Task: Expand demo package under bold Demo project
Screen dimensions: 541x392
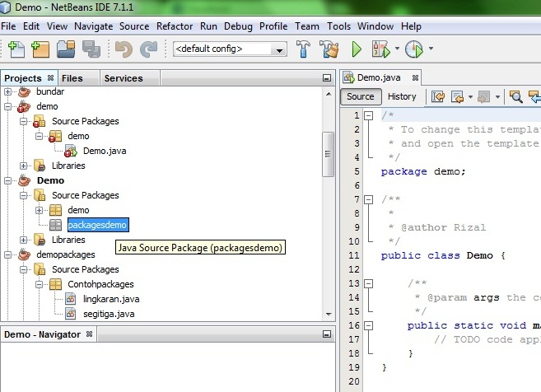Action: point(39,210)
